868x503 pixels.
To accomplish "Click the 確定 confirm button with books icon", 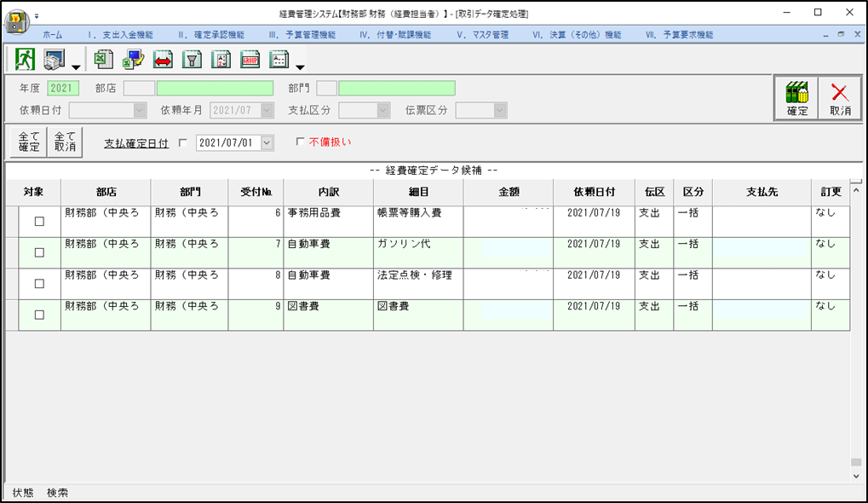I will point(797,98).
